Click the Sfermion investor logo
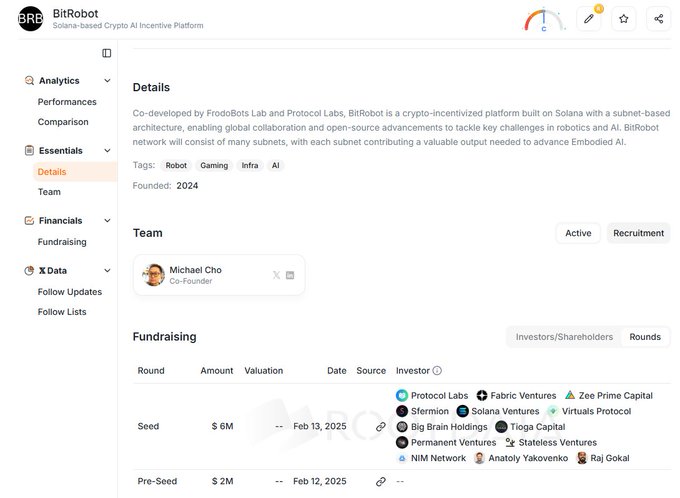 pos(402,411)
